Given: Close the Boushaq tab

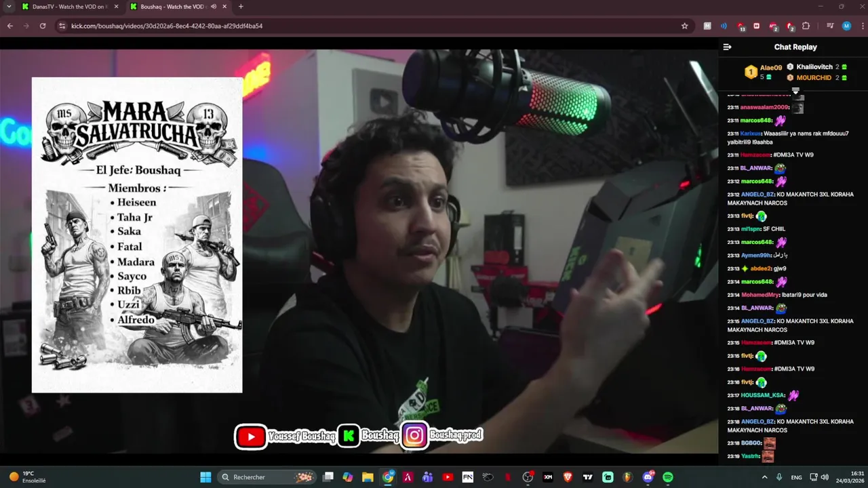Looking at the screenshot, I should pos(224,7).
